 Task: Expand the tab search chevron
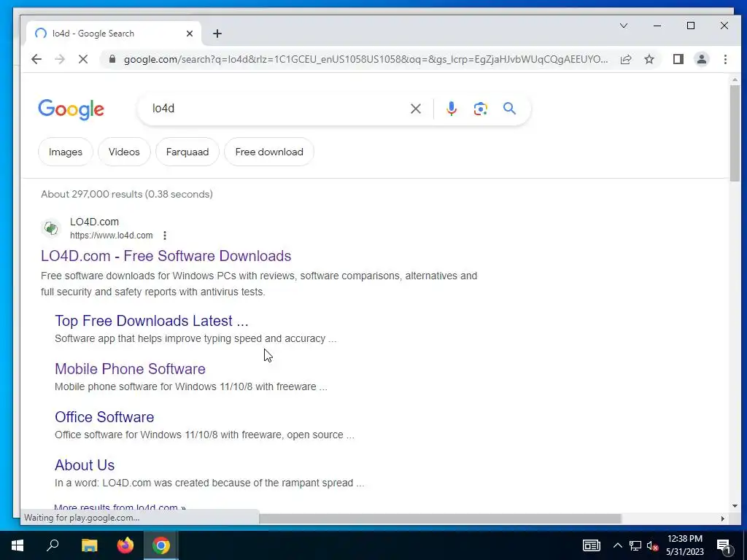pyautogui.click(x=624, y=26)
